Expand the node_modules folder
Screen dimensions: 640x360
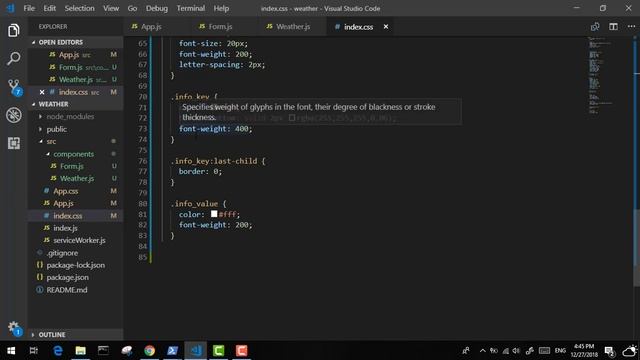coord(70,117)
